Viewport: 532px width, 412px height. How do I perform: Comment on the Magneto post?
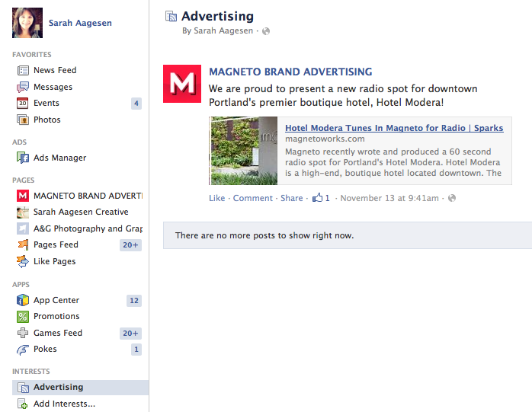click(253, 198)
